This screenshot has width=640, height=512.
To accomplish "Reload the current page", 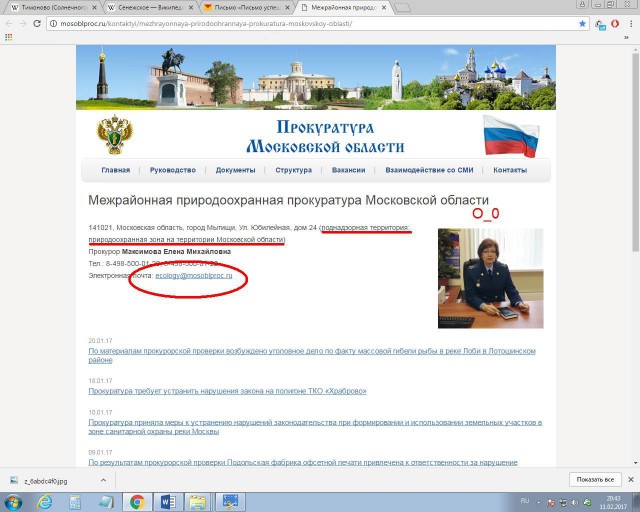I will 37,24.
